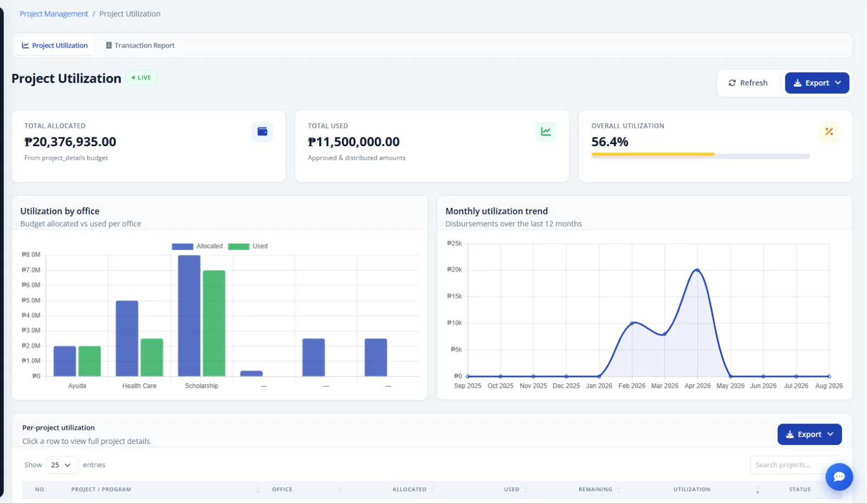Image resolution: width=867 pixels, height=504 pixels.
Task: Click sort arrows on Utilization column
Action: (x=758, y=489)
